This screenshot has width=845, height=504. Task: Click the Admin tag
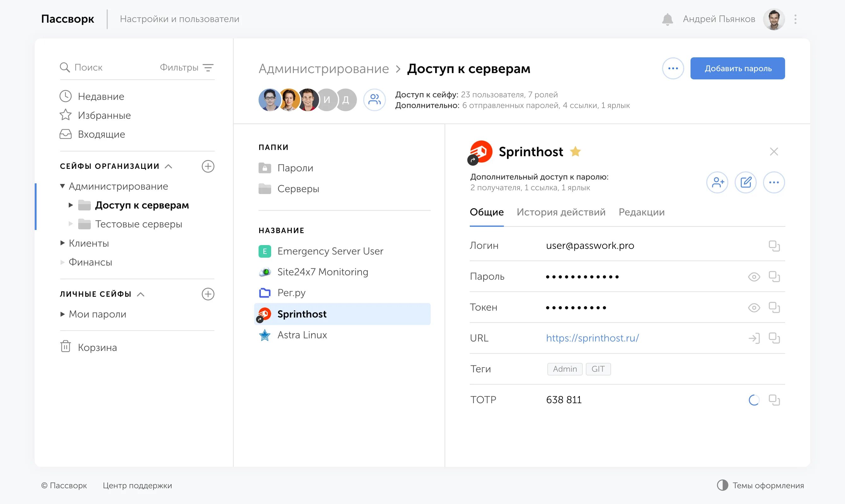[565, 369]
